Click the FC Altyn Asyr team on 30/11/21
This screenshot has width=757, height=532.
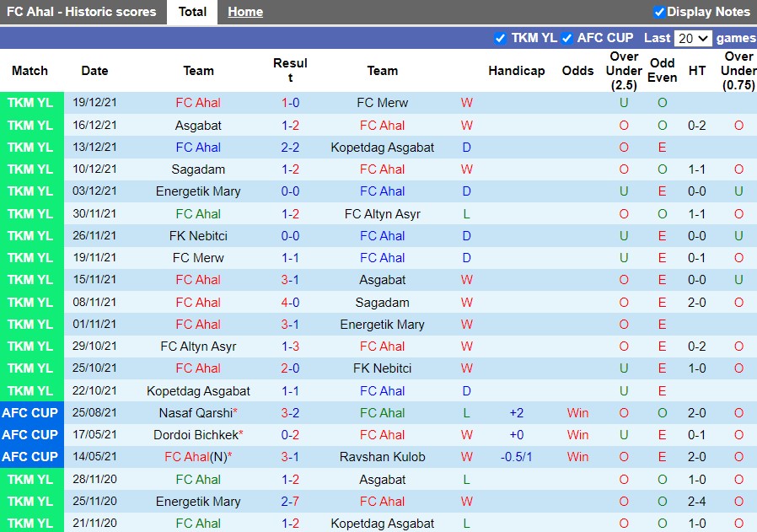(383, 214)
